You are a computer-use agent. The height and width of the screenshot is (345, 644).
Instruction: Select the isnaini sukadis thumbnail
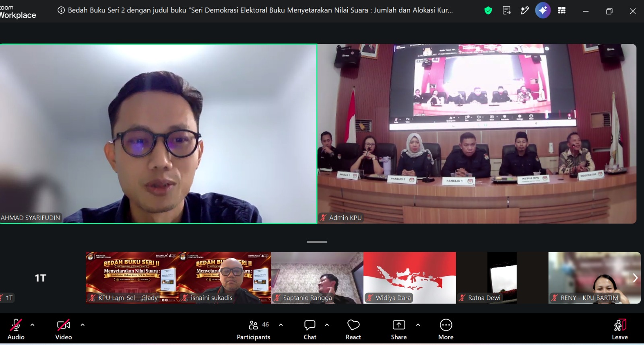pos(225,277)
